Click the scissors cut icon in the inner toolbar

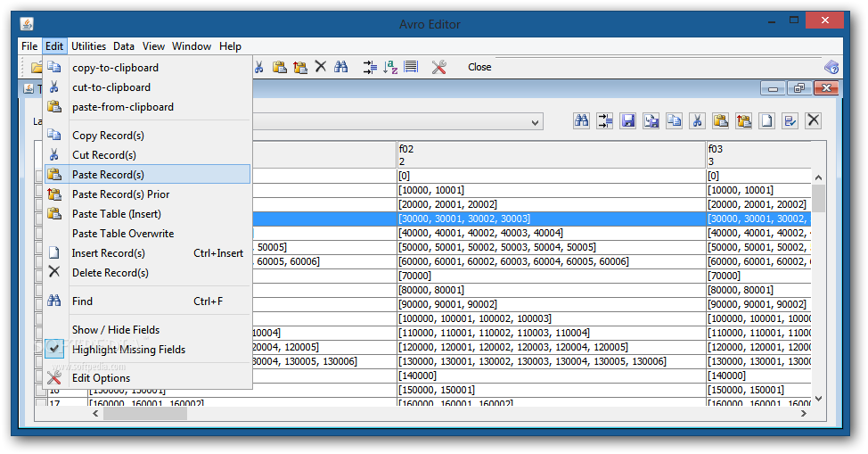point(697,121)
